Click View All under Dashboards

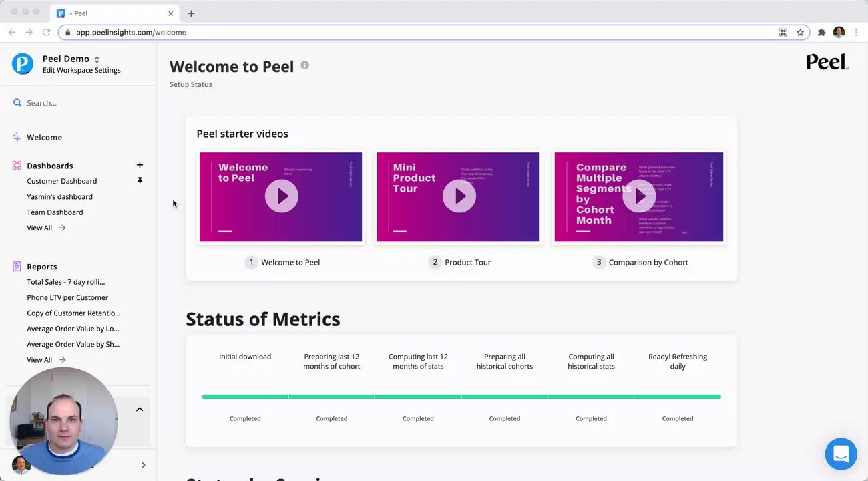pos(46,228)
